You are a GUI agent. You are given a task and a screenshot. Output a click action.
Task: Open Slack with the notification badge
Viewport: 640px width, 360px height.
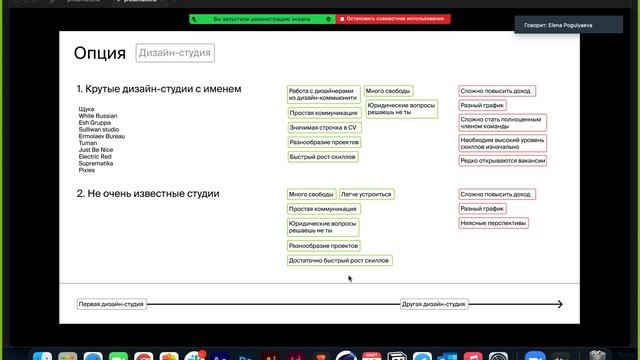194,356
